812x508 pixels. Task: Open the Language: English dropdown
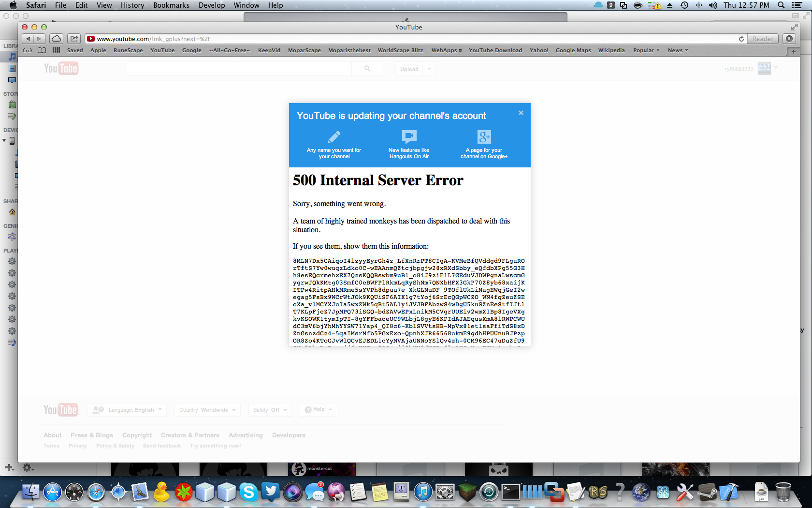[x=127, y=410]
